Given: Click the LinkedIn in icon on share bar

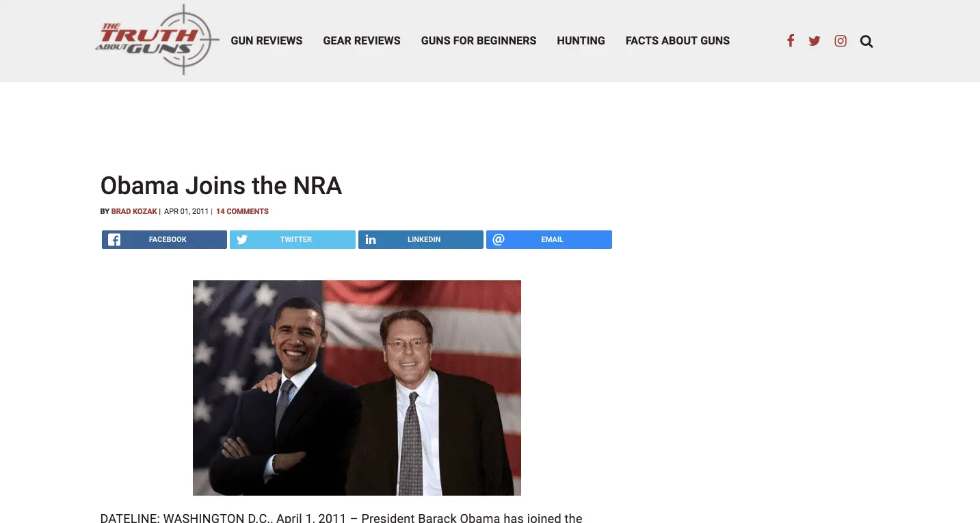Looking at the screenshot, I should point(371,239).
